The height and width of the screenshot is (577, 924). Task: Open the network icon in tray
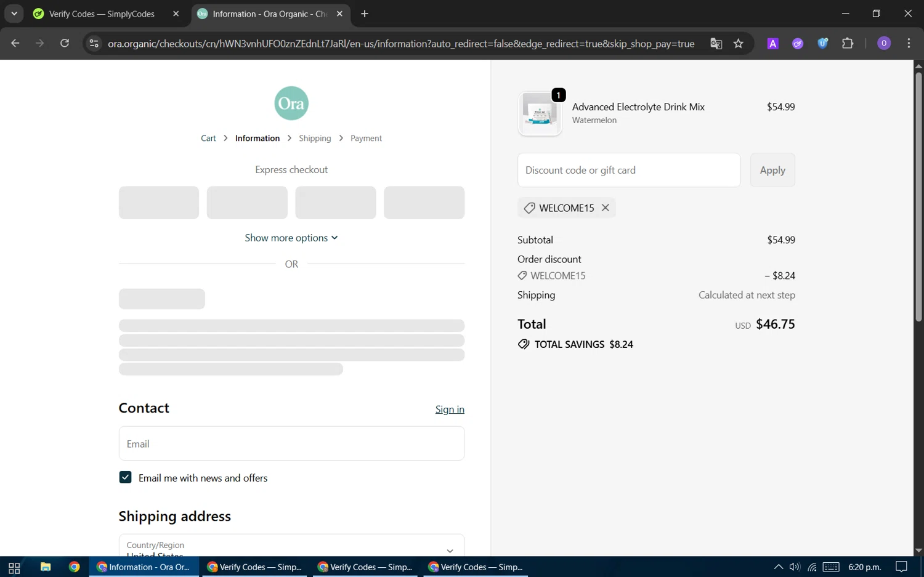(812, 567)
